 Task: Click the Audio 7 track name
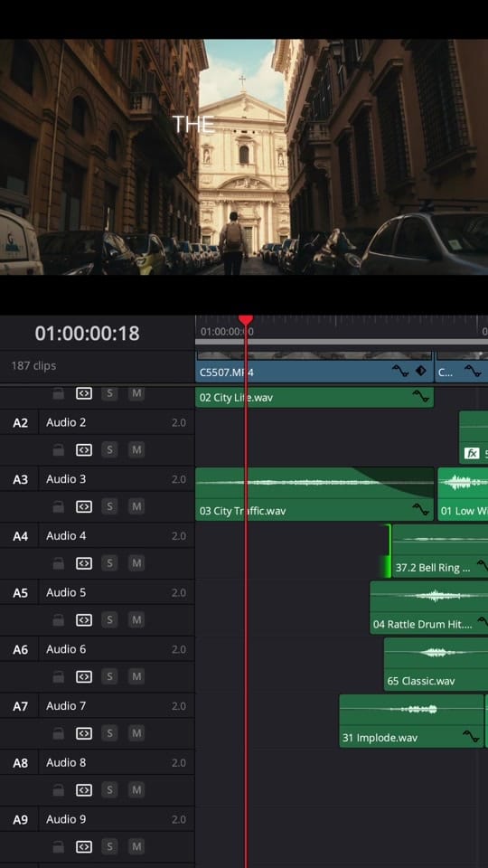[x=66, y=706]
